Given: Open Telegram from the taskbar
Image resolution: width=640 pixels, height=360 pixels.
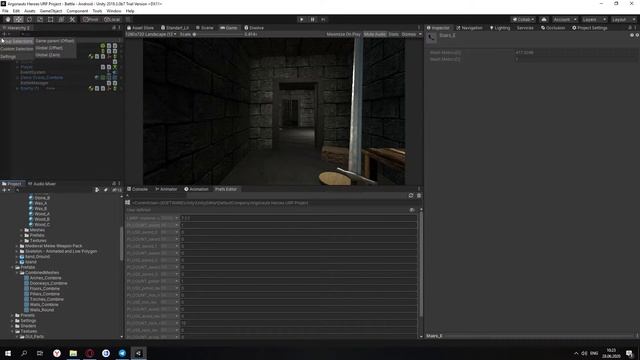Looking at the screenshot, I should (x=122, y=353).
